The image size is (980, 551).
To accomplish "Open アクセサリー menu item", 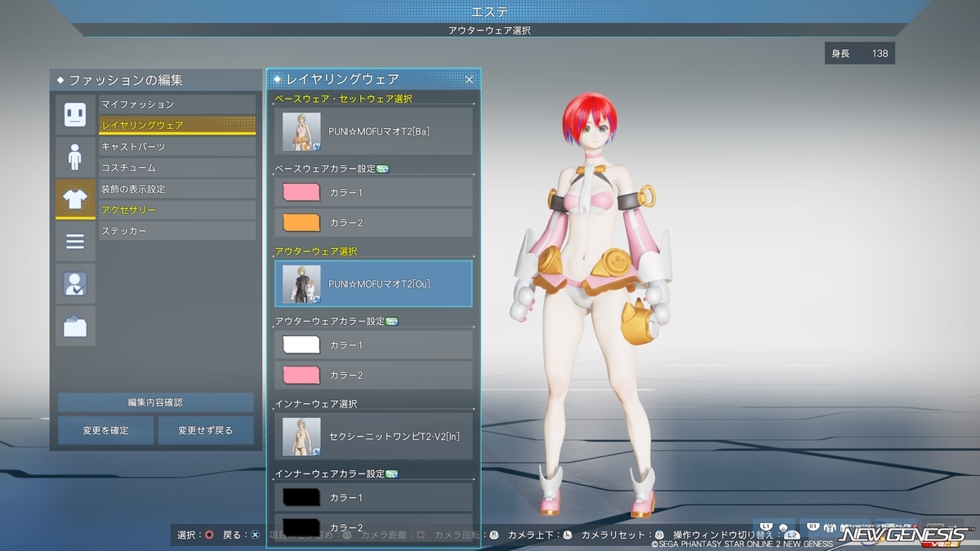I will point(177,210).
